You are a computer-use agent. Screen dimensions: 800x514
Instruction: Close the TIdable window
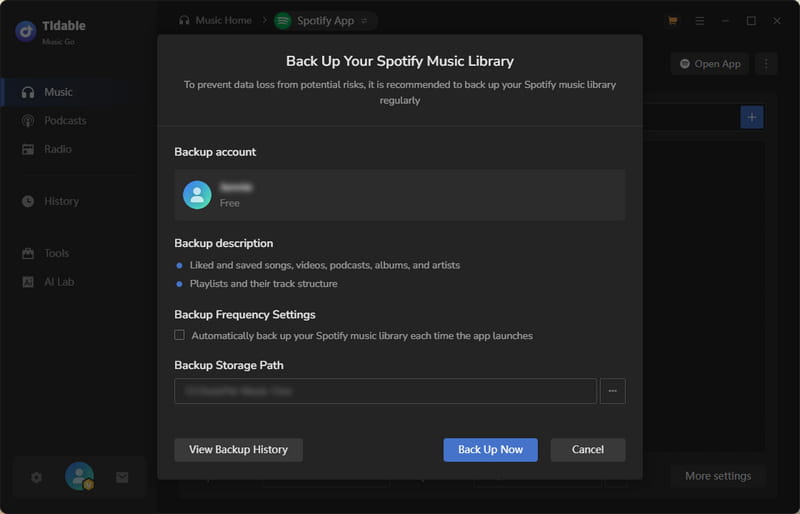(777, 20)
